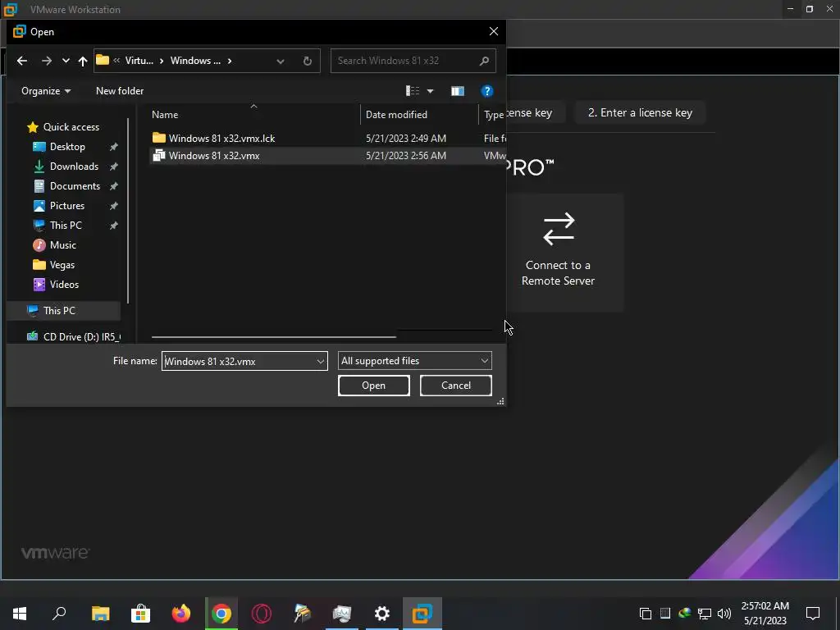Click chevron after Windows ... breadcrumb

pos(230,61)
